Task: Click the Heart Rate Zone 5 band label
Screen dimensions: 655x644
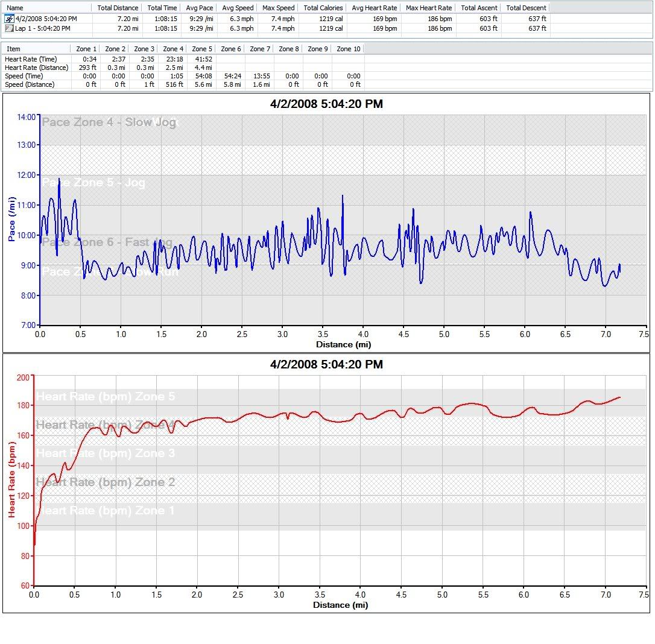Action: coord(106,397)
